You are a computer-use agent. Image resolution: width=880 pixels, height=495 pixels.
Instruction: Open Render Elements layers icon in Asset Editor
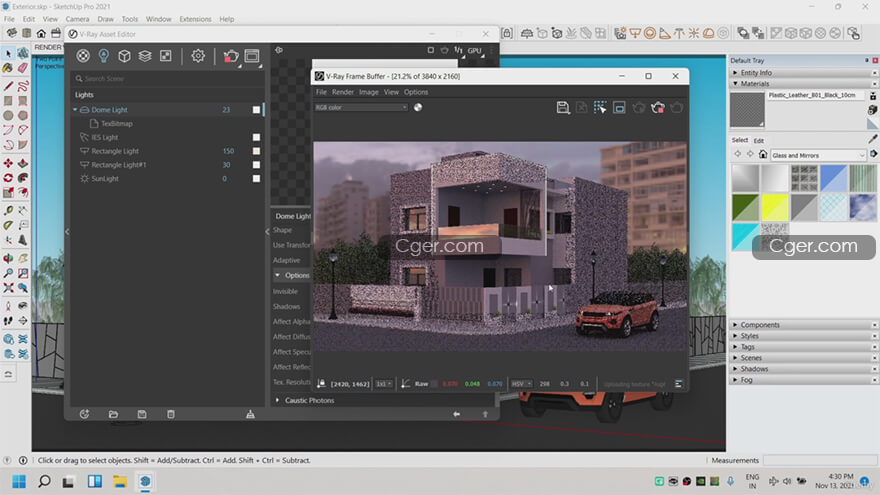[x=145, y=56]
